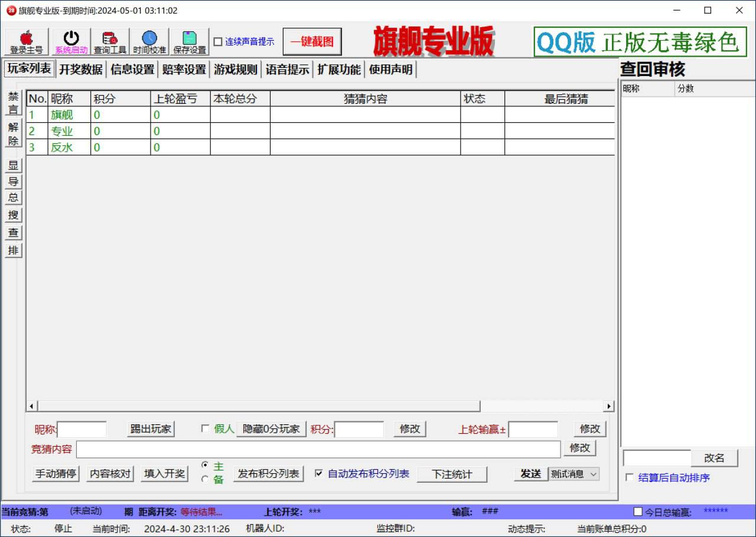This screenshot has height=537, width=756.
Task: Click the 隐藏0分玩家 button
Action: click(271, 429)
